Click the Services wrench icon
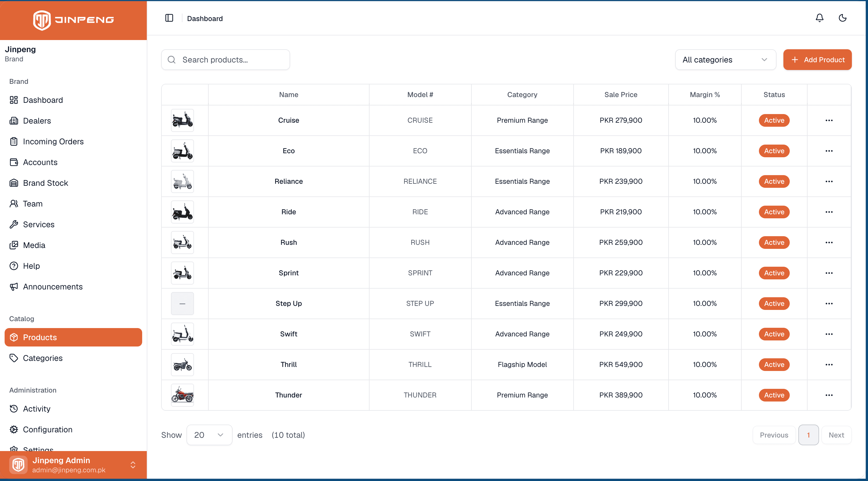 (x=14, y=225)
